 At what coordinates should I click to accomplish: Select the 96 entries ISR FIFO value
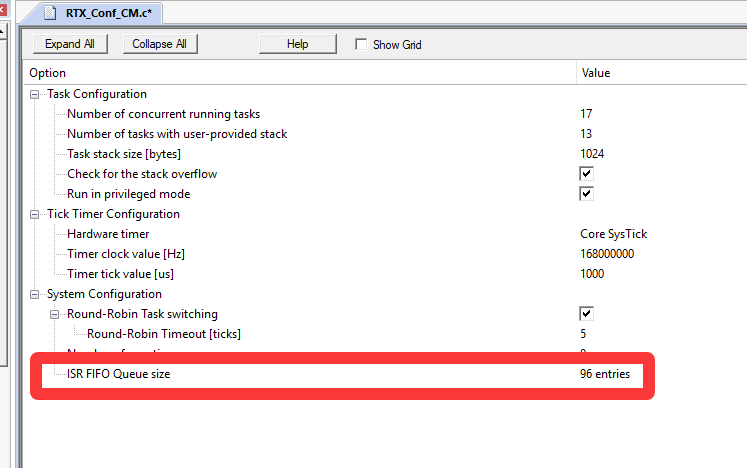[604, 374]
